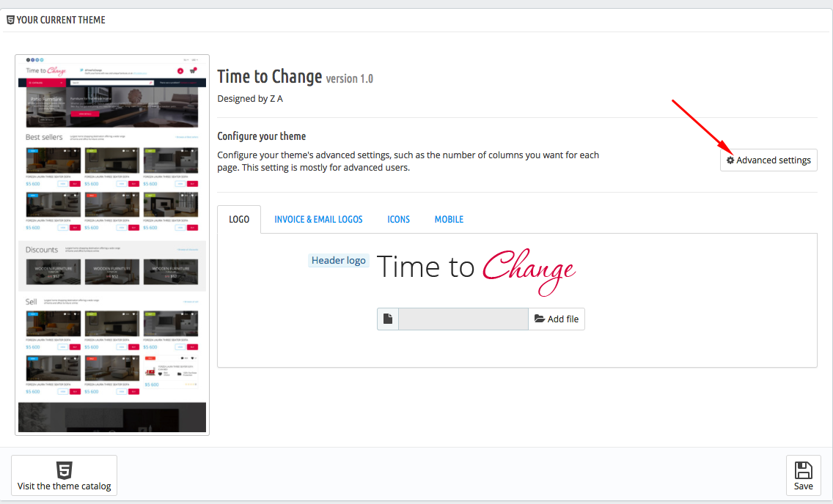
Task: Click the "Time to Change" theme title
Action: [269, 76]
